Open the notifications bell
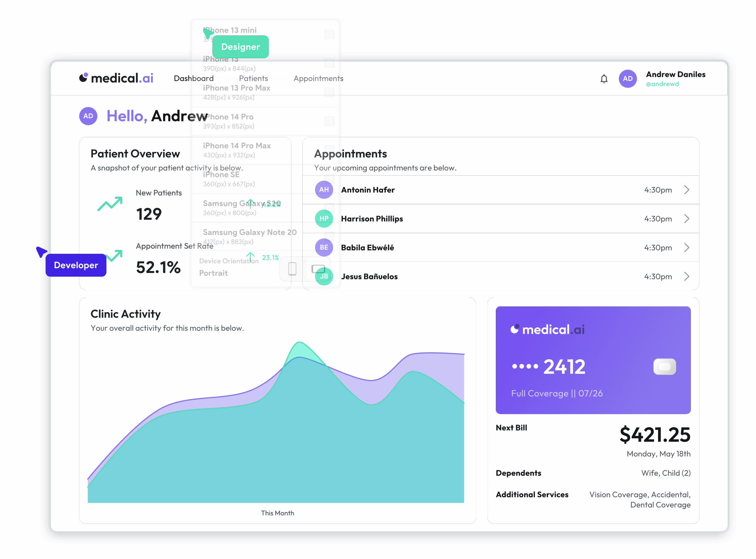The image size is (756, 559). tap(604, 79)
